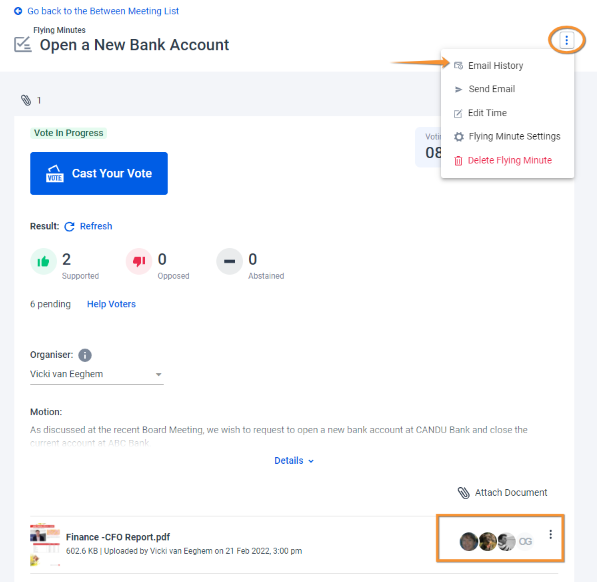Click the Abstained minus icon
Screen dimensions: 597x582
click(x=230, y=262)
